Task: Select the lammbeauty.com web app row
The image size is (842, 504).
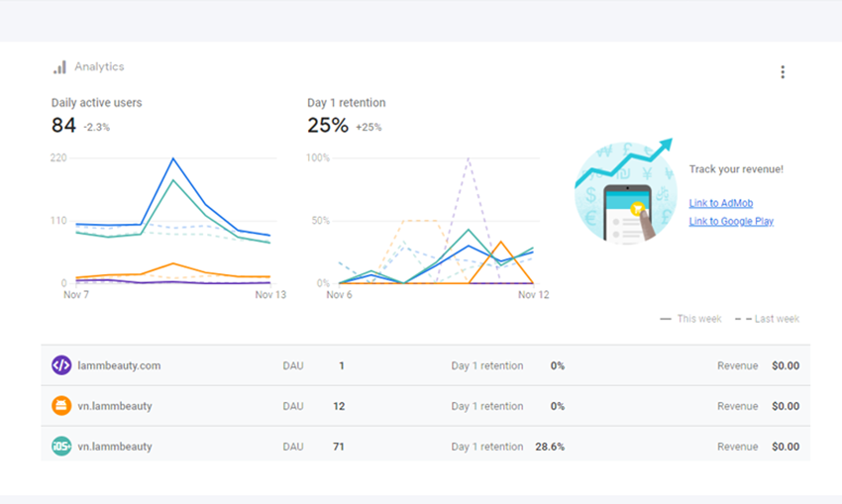Action: [x=425, y=365]
